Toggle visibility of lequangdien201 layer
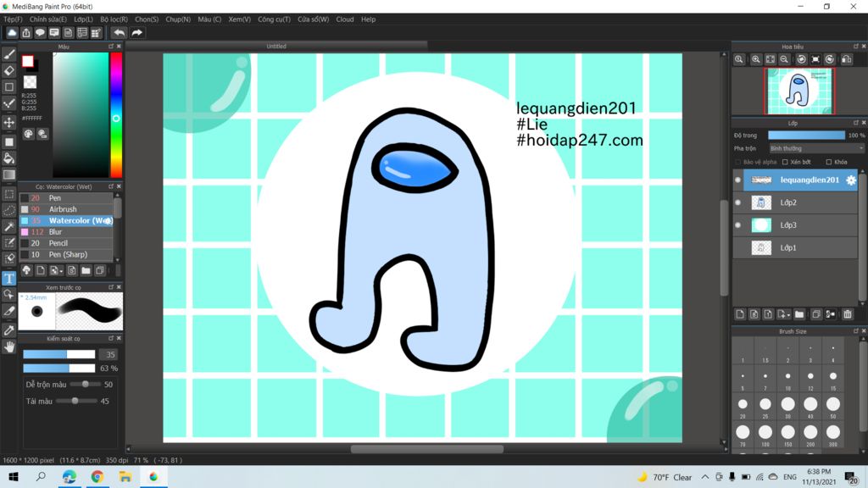The width and height of the screenshot is (868, 488). (738, 180)
